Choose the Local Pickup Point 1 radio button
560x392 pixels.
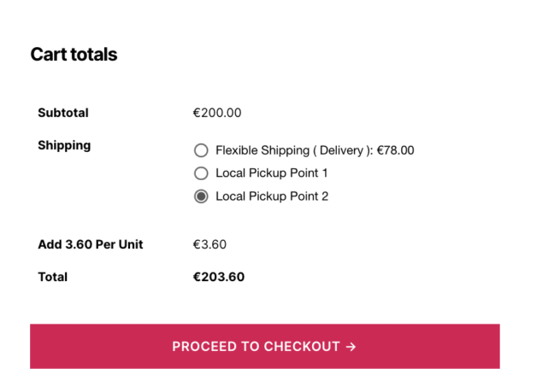tap(201, 173)
